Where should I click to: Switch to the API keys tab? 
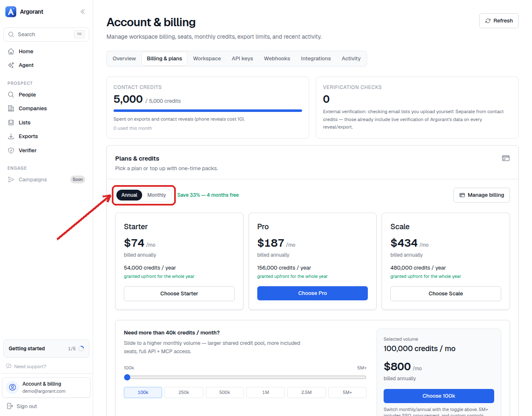[x=242, y=59]
